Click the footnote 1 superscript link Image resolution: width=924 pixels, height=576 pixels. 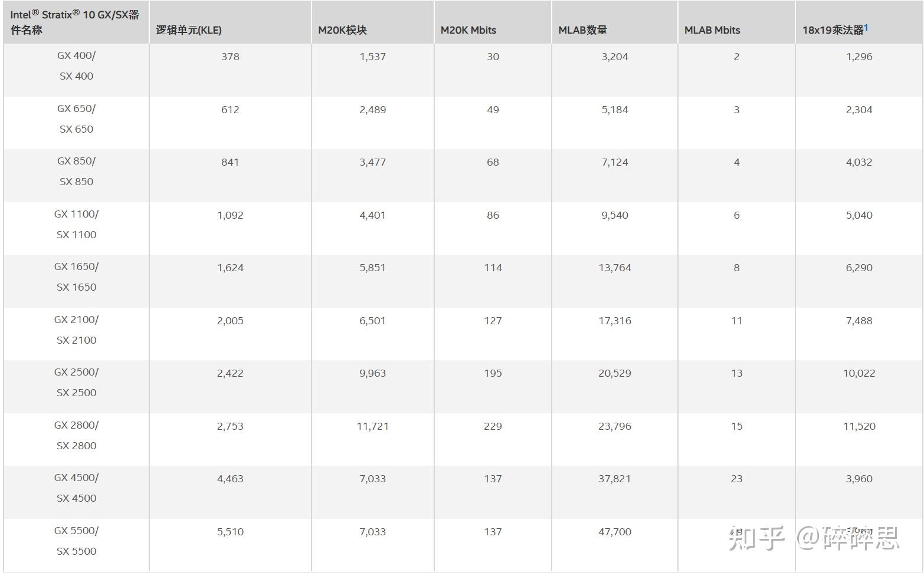click(866, 27)
